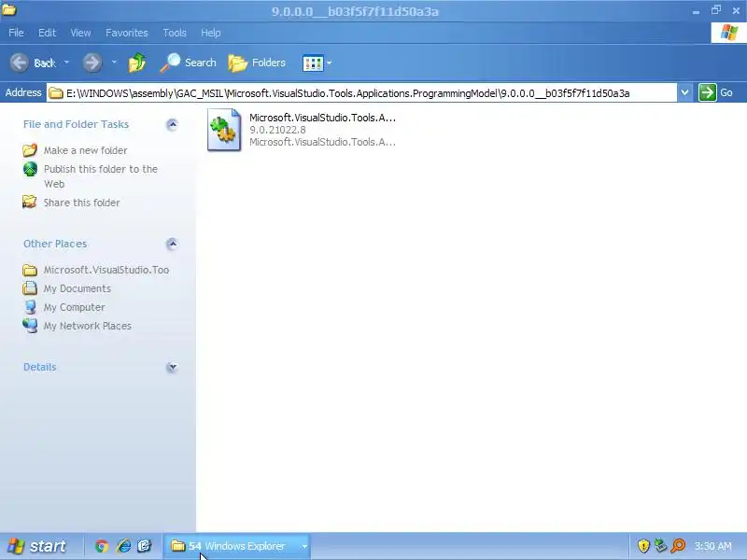The width and height of the screenshot is (747, 560).
Task: Launch Internet Explorer from Quick Launch
Action: 123,546
